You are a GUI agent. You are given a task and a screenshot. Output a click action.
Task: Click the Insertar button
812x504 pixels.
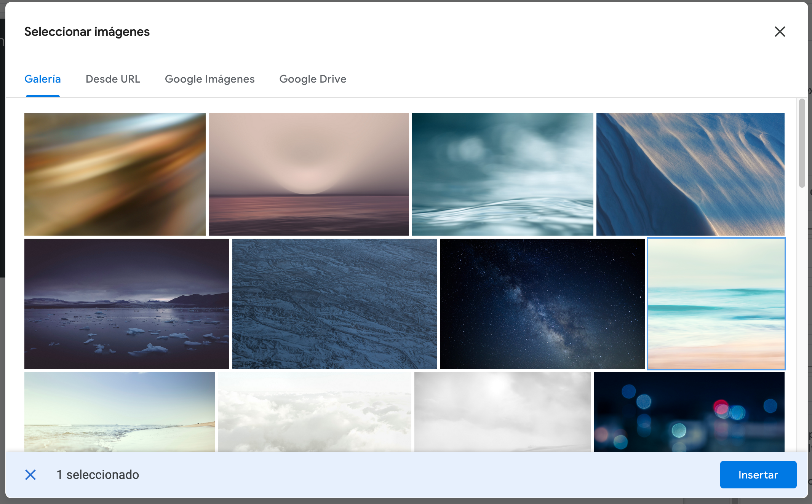[758, 475]
